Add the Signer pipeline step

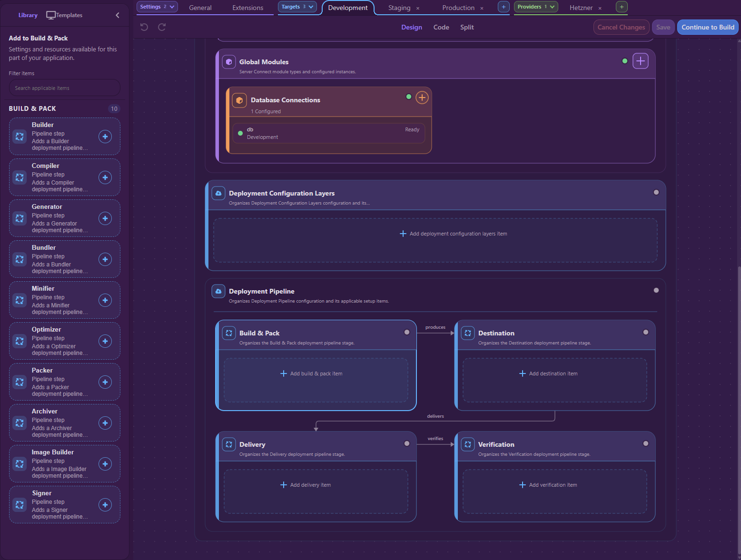[x=105, y=505]
